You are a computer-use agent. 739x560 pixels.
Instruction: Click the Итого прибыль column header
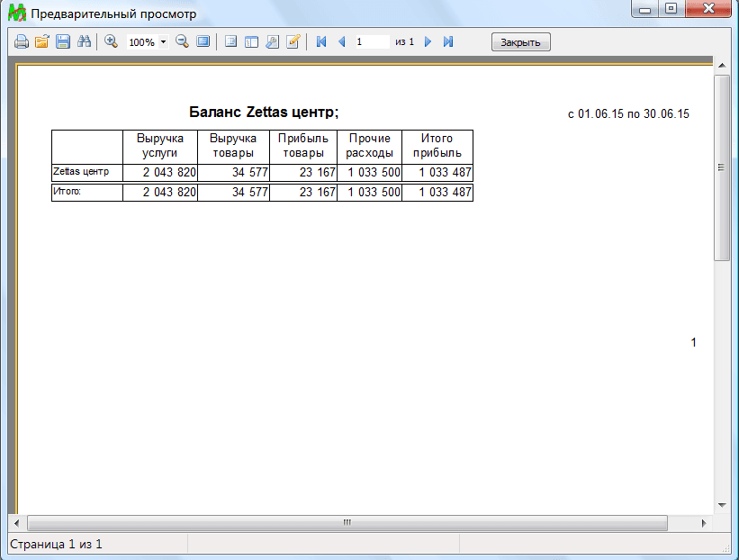pos(437,146)
